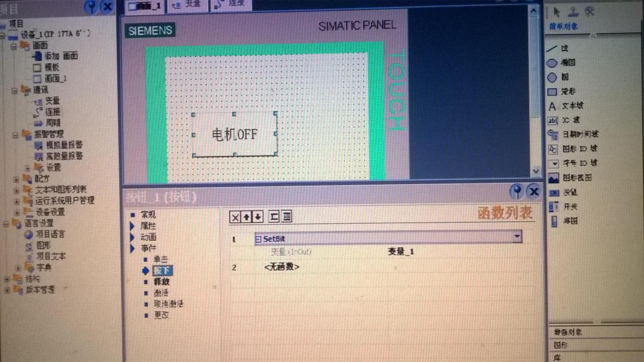Click the tools icon in toolbox header
The width and height of the screenshot is (644, 362).
point(590,12)
